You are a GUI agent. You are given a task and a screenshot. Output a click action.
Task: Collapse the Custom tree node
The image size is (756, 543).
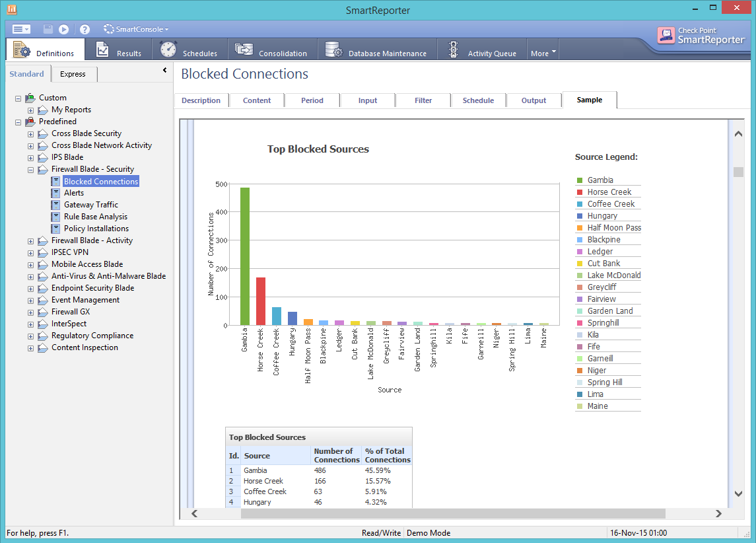(18, 98)
